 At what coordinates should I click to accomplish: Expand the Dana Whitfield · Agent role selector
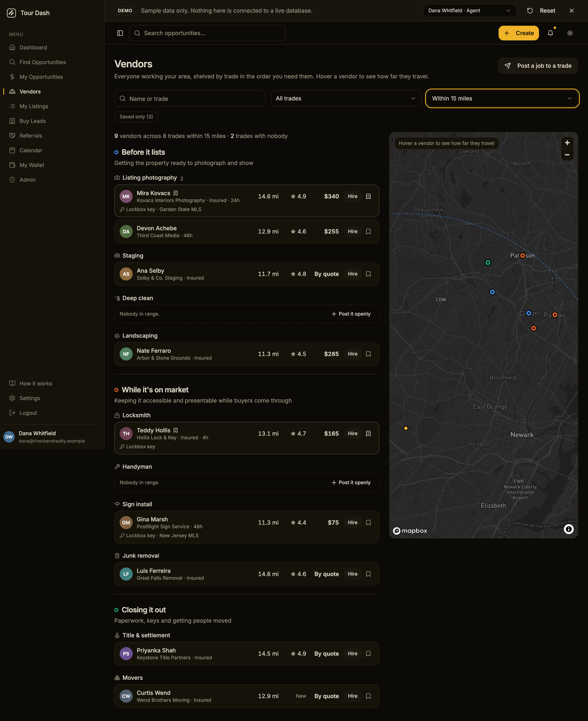pos(469,10)
